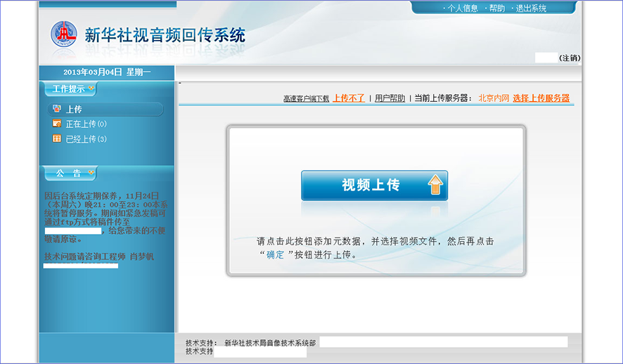Click 选择上传服务器 link
Screen dimensions: 623x364
point(541,98)
